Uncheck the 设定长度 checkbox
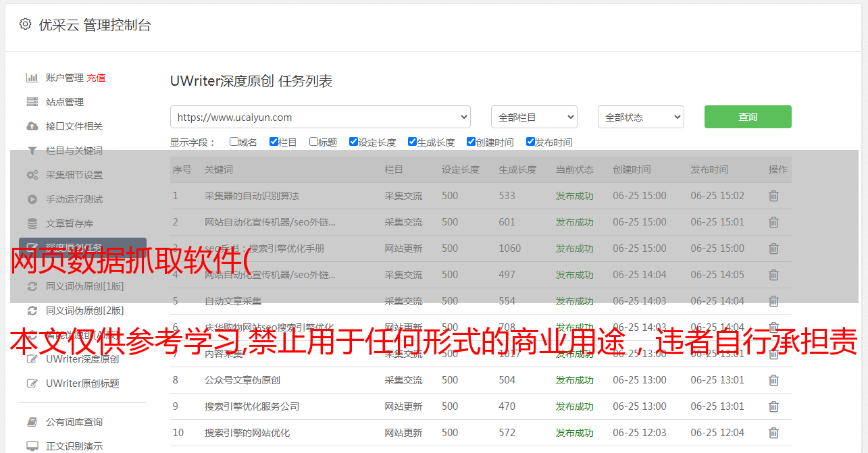 353,142
